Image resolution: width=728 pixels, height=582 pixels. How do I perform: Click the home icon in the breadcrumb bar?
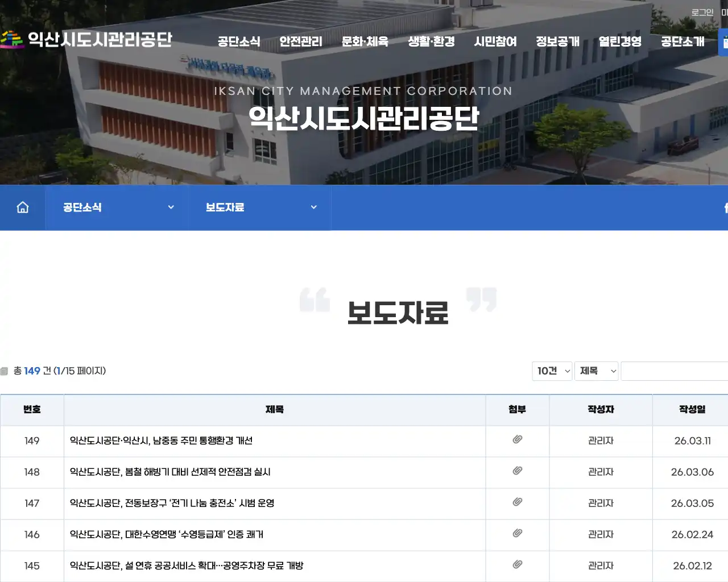coord(22,207)
